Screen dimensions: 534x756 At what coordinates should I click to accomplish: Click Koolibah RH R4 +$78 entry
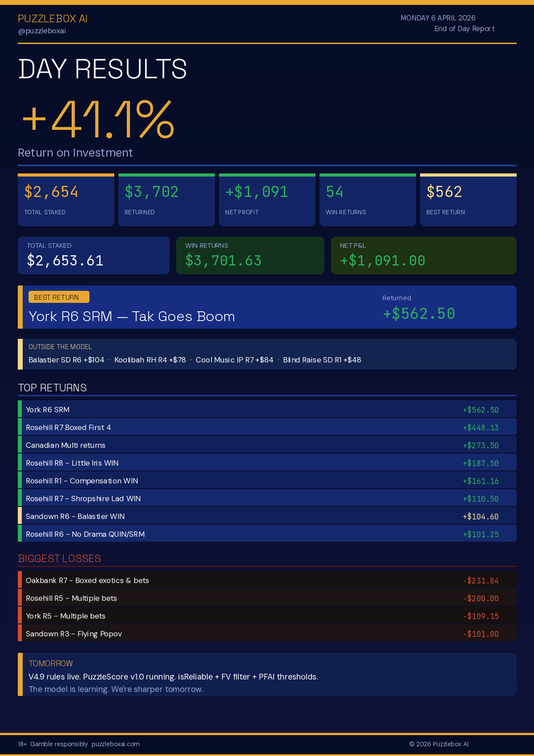click(x=150, y=360)
